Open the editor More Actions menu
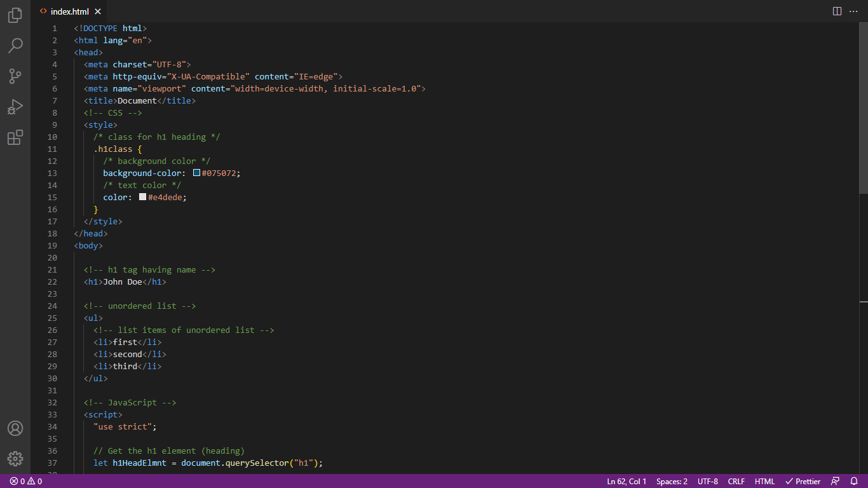 853,11
